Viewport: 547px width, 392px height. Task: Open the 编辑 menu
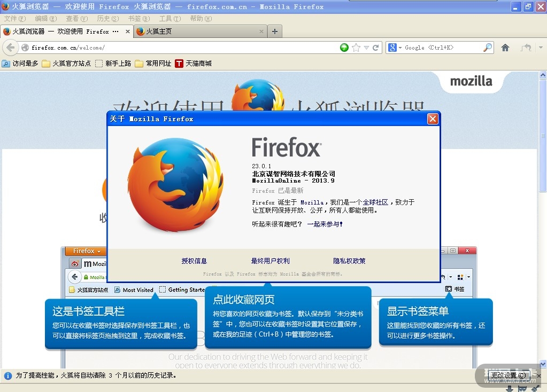(45, 19)
